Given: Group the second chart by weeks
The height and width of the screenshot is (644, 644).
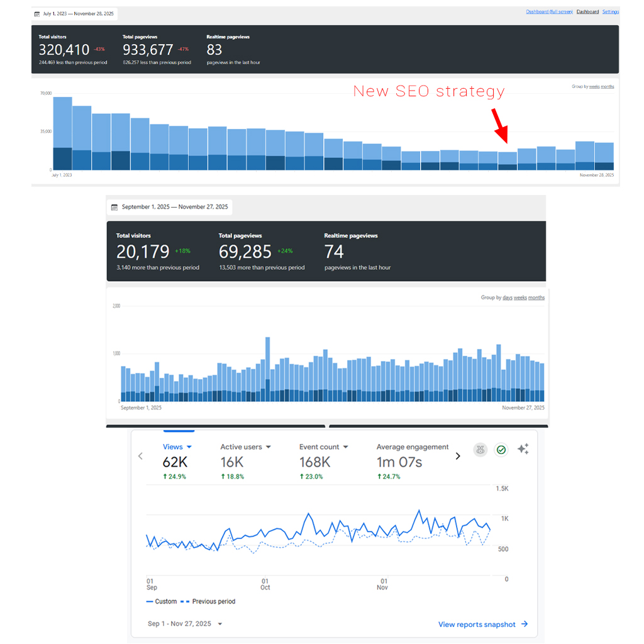Looking at the screenshot, I should 520,297.
